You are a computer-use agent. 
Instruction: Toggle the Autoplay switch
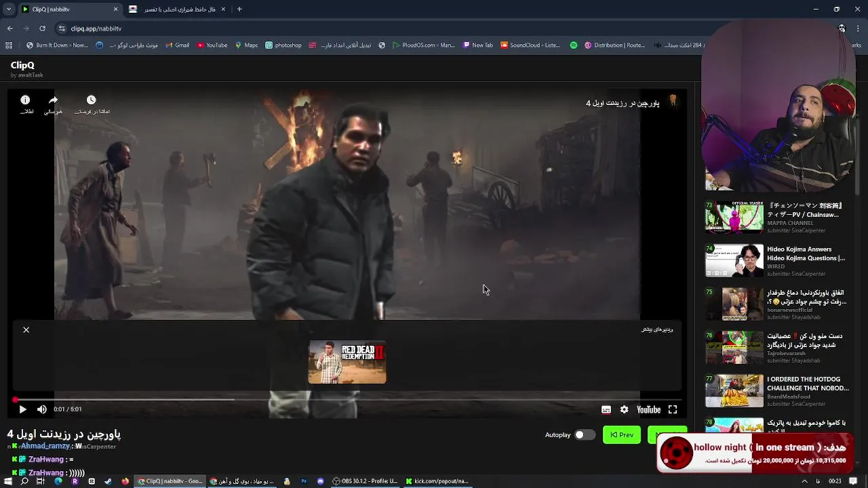point(585,435)
